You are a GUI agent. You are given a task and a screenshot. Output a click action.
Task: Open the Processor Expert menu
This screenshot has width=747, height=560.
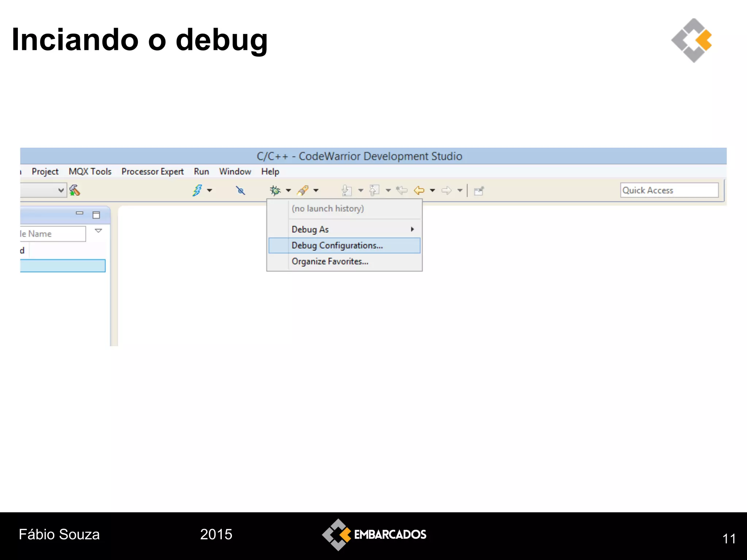[152, 171]
